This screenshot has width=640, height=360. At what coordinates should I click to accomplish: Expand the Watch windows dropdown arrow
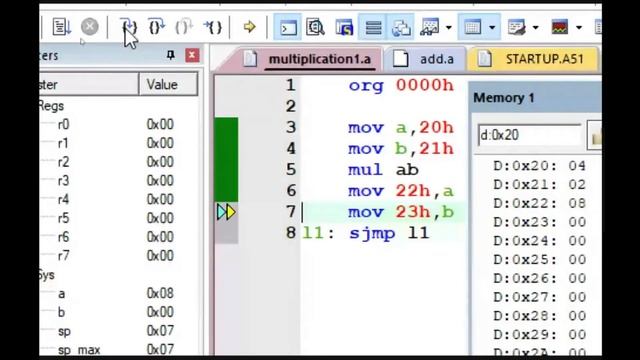click(x=449, y=27)
